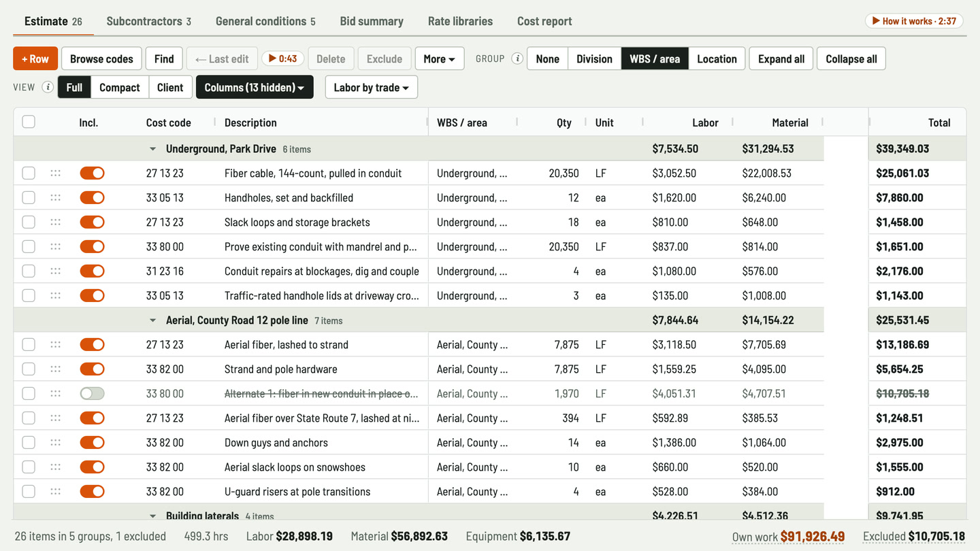Toggle the select-all checkbox in table header
Screen dimensions: 980x551
(29, 122)
